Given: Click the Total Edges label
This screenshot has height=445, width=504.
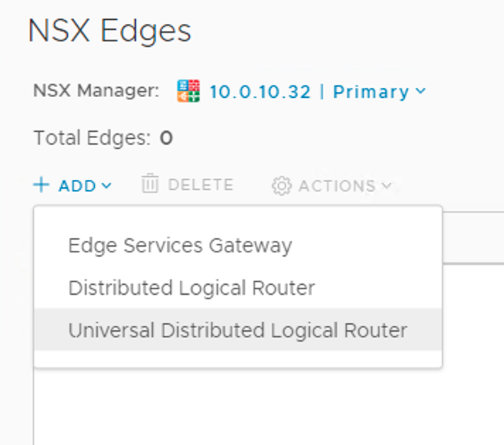Looking at the screenshot, I should (x=92, y=137).
